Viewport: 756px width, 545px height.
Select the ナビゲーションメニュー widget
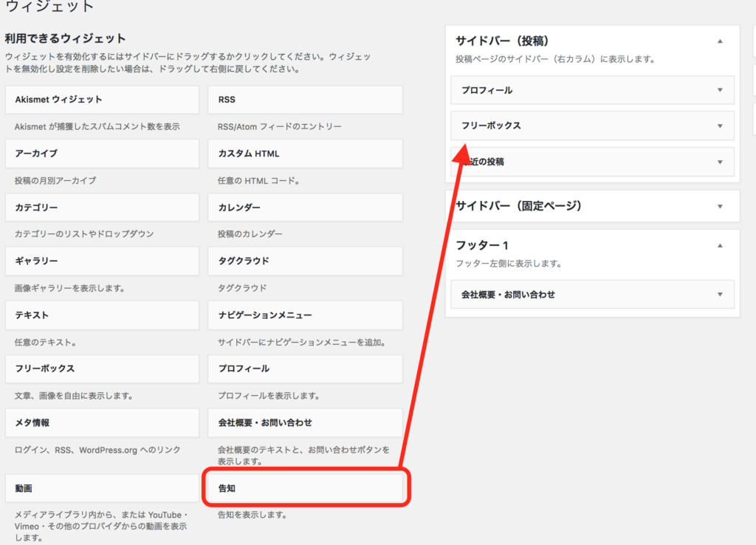pyautogui.click(x=306, y=315)
